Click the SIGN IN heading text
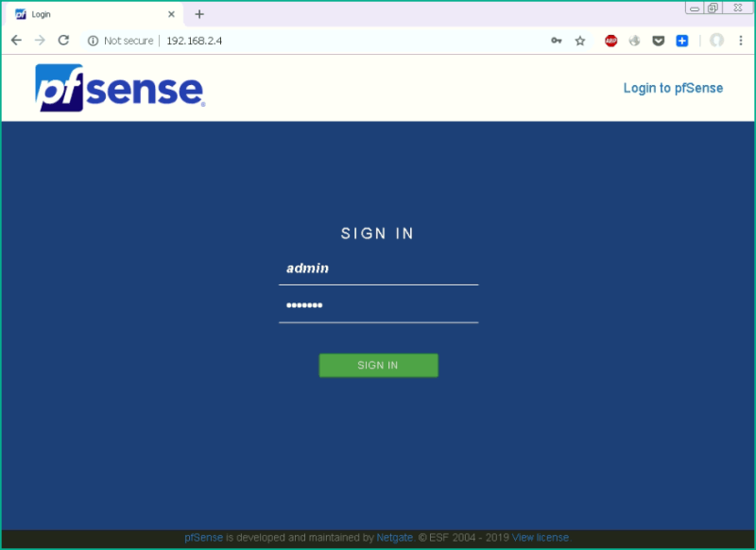Viewport: 756px width, 550px height. click(377, 233)
